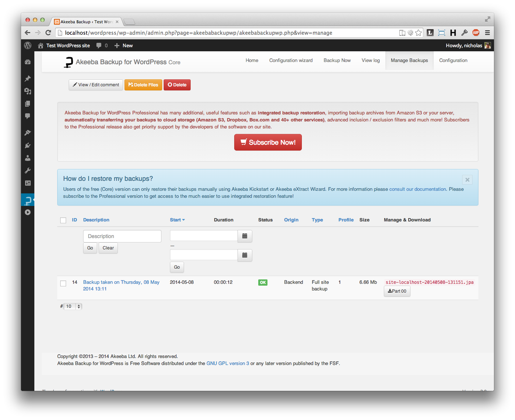Click the Akeeba Backup logo in the header
The image size is (515, 420).
point(68,62)
